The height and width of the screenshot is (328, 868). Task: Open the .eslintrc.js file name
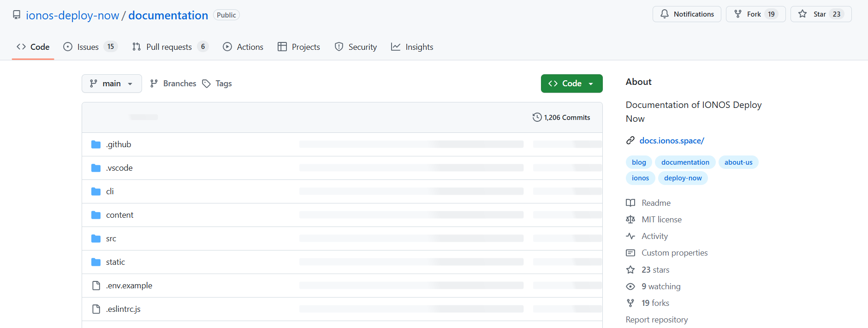point(124,309)
